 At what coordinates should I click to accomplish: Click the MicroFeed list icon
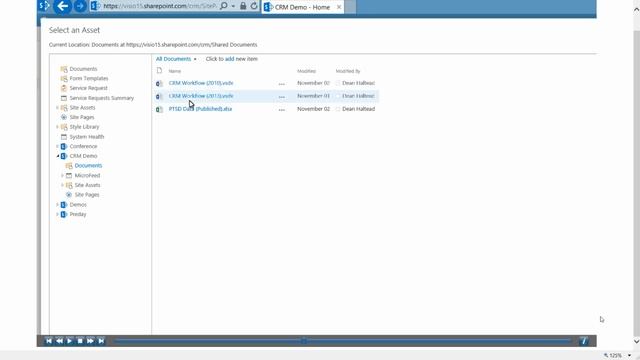click(69, 176)
